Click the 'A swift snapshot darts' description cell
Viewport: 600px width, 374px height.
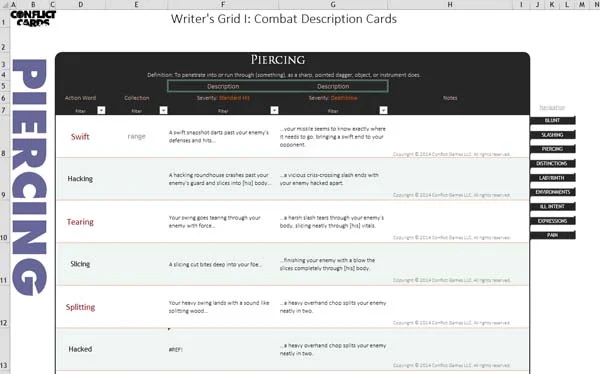(x=223, y=136)
